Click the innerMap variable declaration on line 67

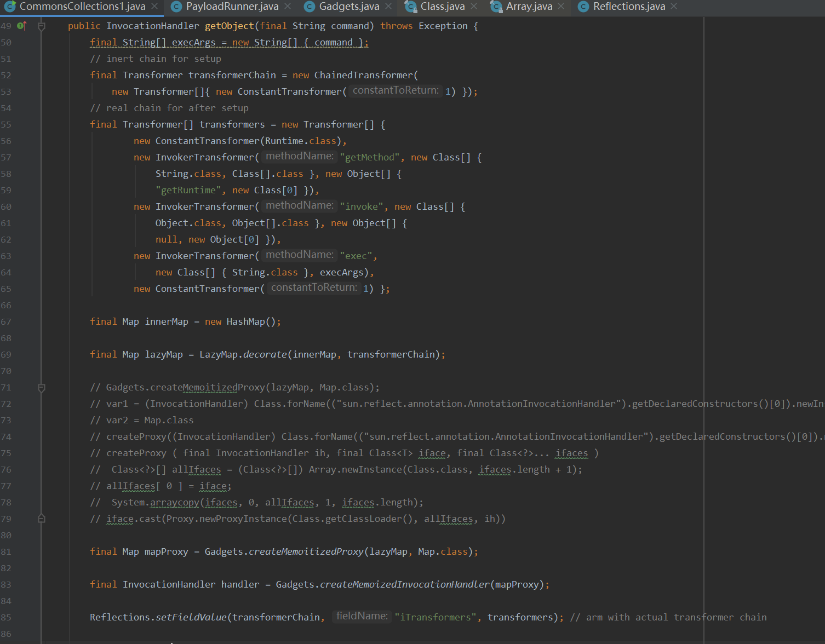(x=167, y=321)
